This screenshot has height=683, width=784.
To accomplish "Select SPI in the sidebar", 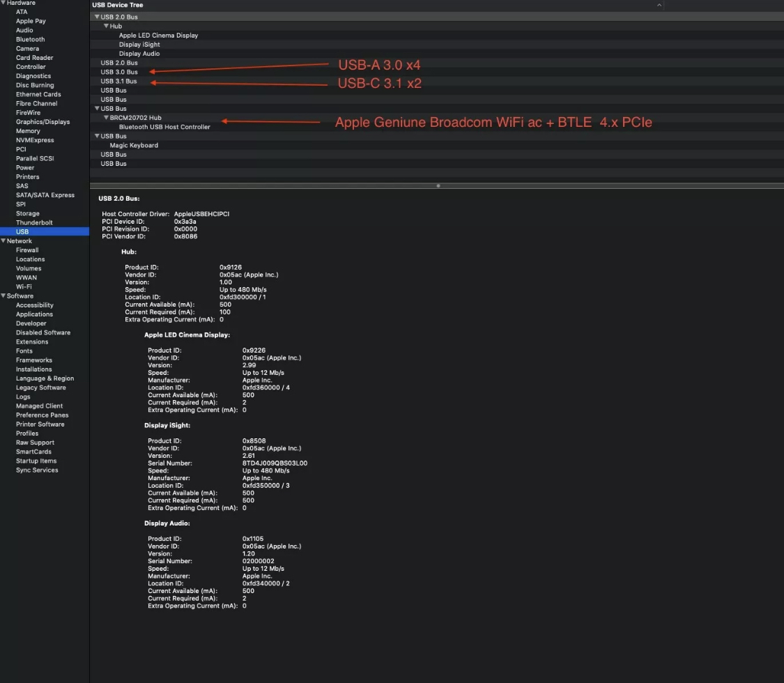I will (20, 204).
